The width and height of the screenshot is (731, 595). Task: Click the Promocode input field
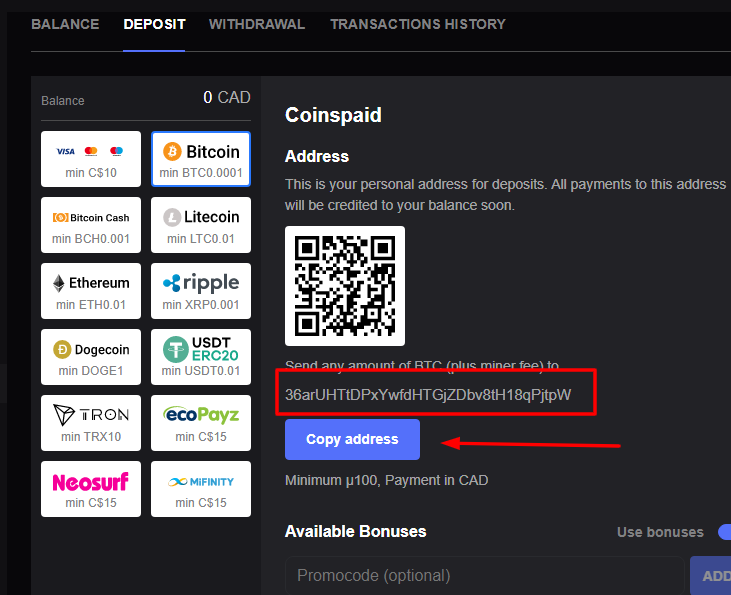[x=484, y=575]
